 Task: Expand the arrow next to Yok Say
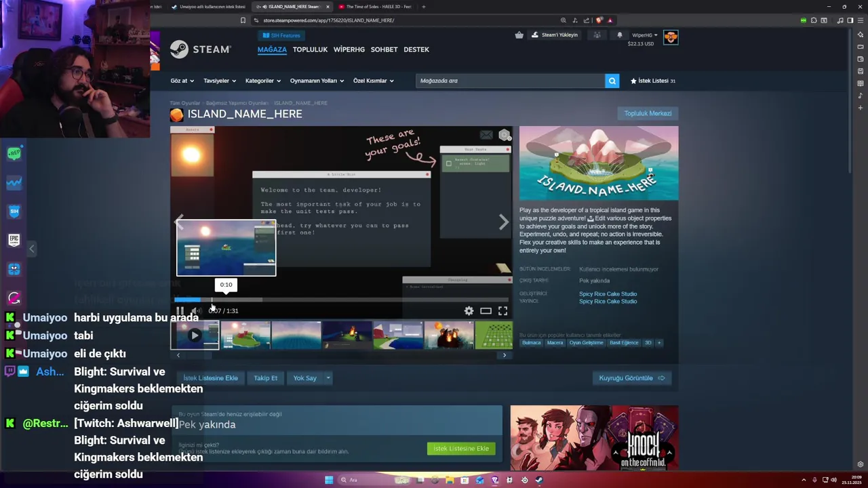(328, 378)
